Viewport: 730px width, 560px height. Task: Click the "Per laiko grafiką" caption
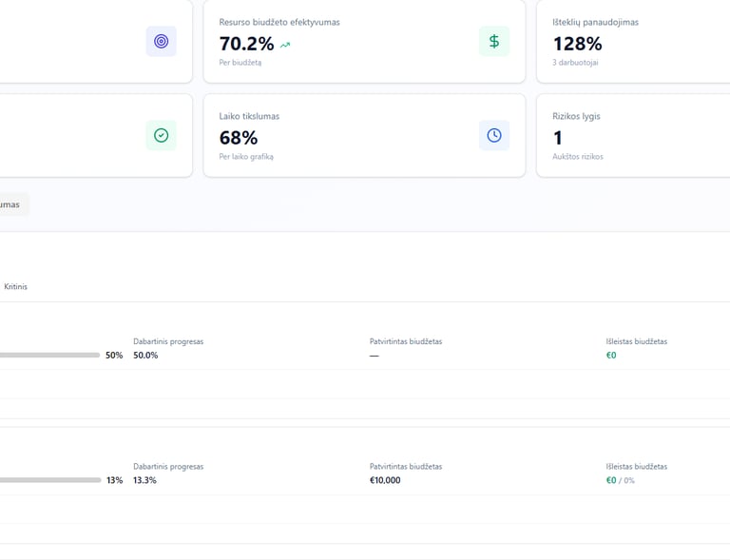(x=246, y=157)
